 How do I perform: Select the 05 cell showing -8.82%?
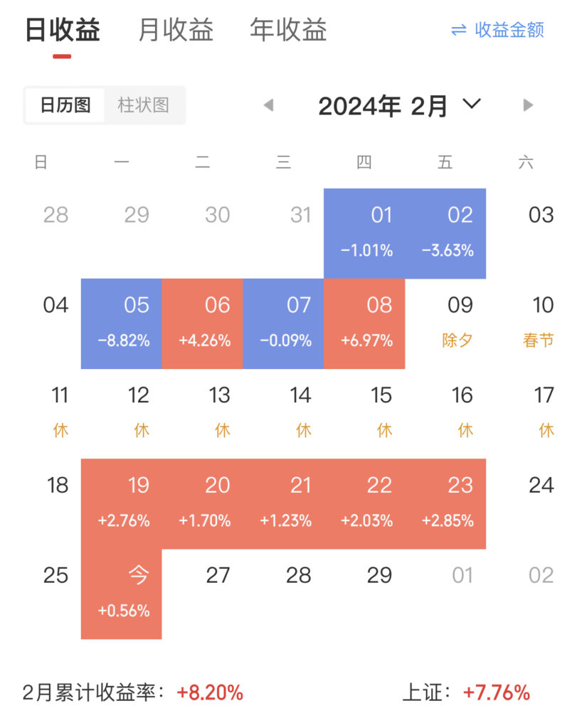click(122, 323)
